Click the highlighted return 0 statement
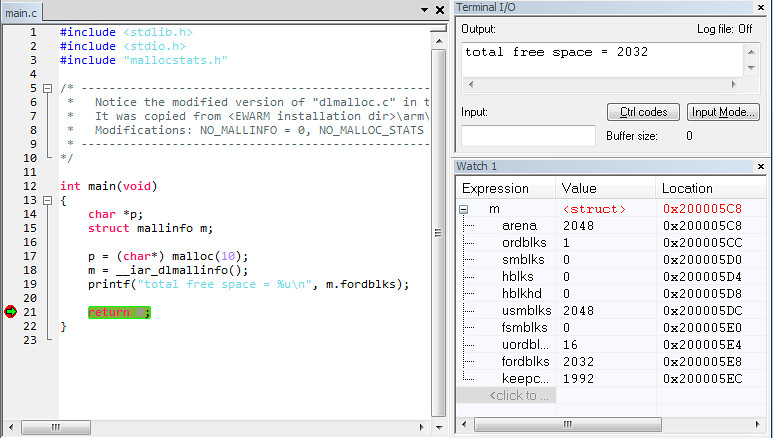Image resolution: width=773 pixels, height=438 pixels. (x=119, y=312)
